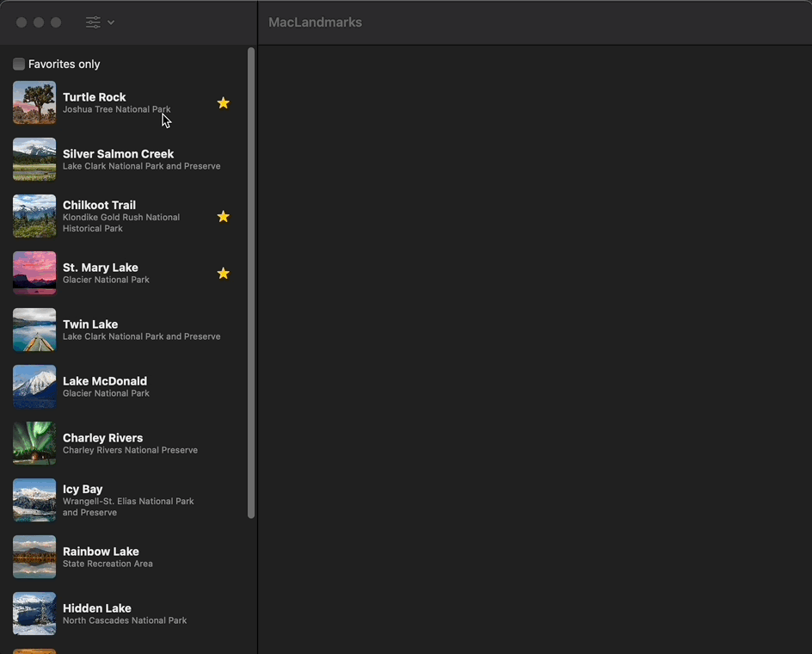The width and height of the screenshot is (812, 654).
Task: Select the Chilkoot Trail title
Action: (99, 205)
